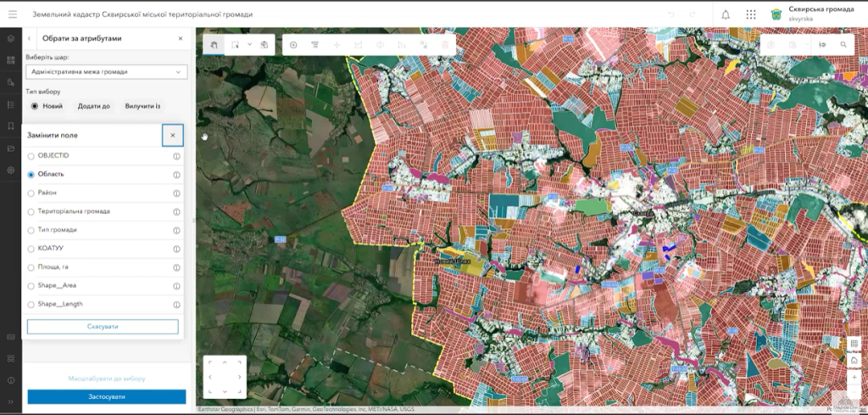Screen dimensions: 868x415
Task: Show info for the OBJECTID field
Action: pos(176,156)
